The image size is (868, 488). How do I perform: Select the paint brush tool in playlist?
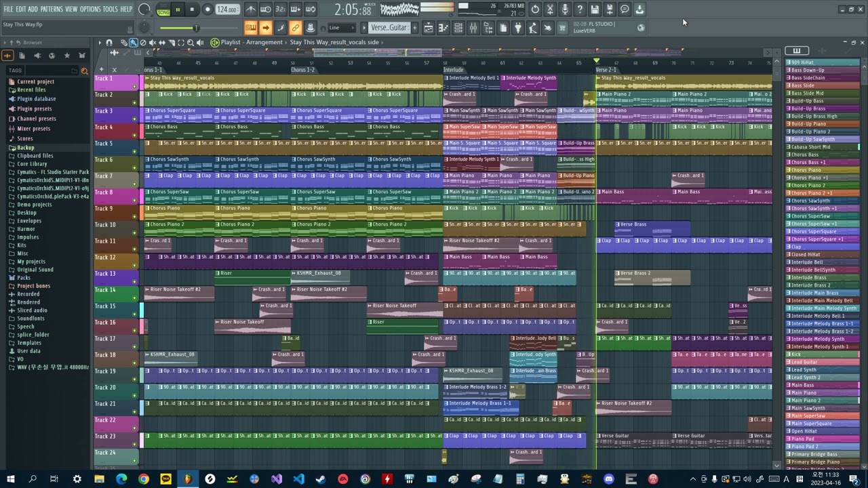[134, 43]
